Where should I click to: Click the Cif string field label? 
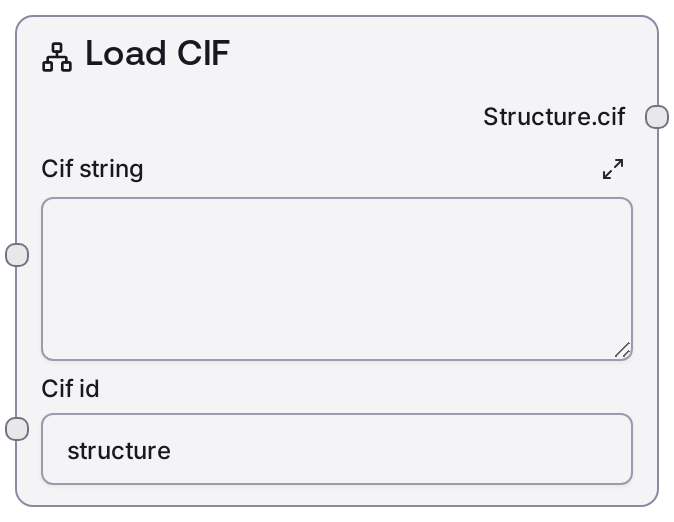click(92, 169)
